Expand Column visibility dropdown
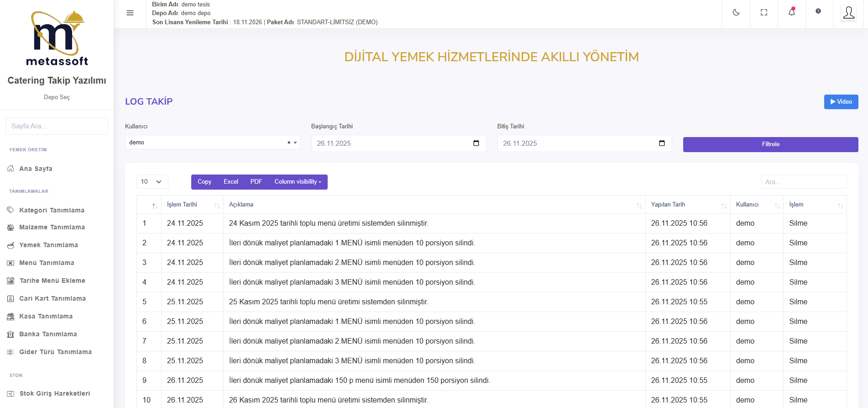868x408 pixels. coord(298,182)
